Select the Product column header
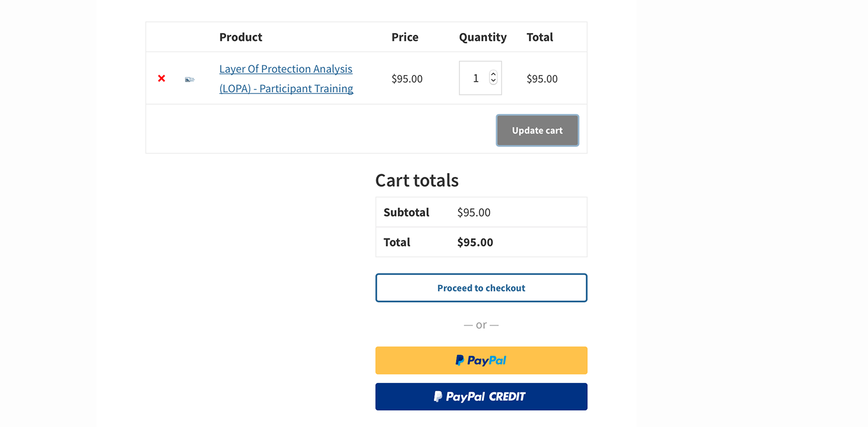Viewport: 868px width, 427px height. click(241, 37)
